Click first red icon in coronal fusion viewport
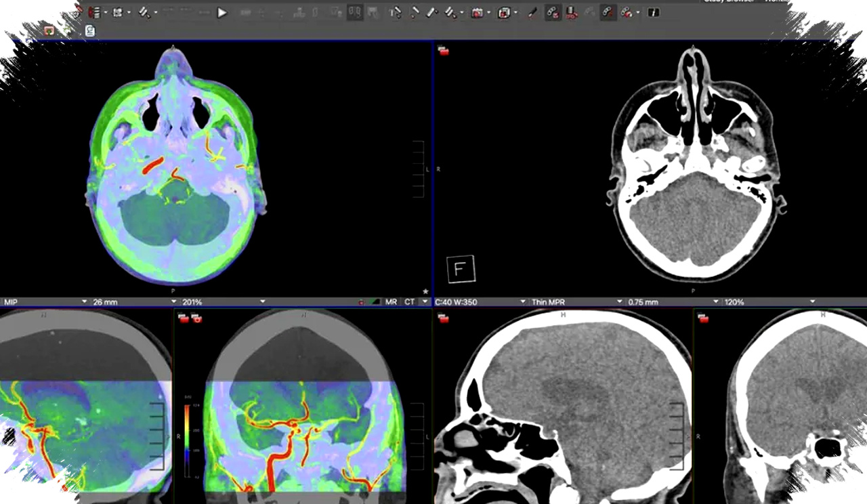This screenshot has width=867, height=504. (x=183, y=317)
